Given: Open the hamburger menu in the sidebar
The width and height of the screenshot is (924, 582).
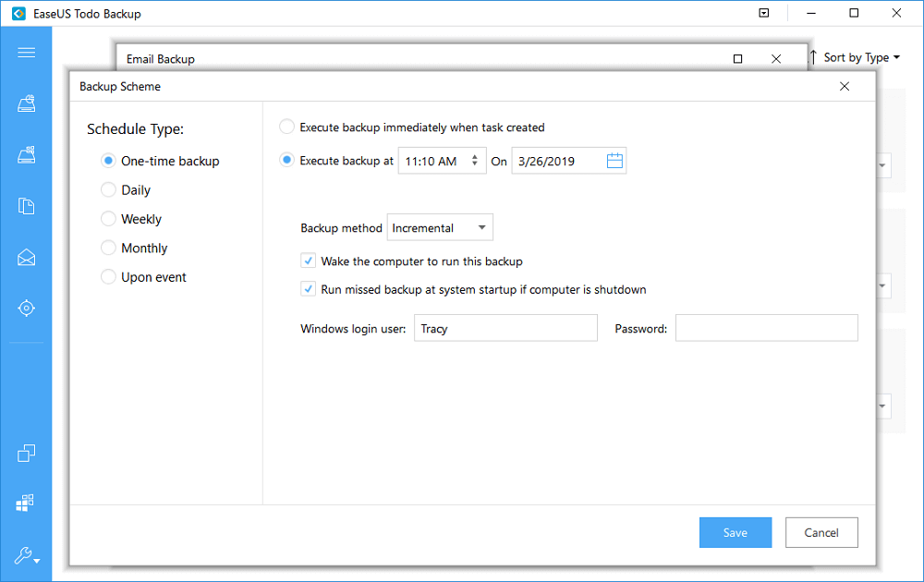Looking at the screenshot, I should click(x=26, y=53).
